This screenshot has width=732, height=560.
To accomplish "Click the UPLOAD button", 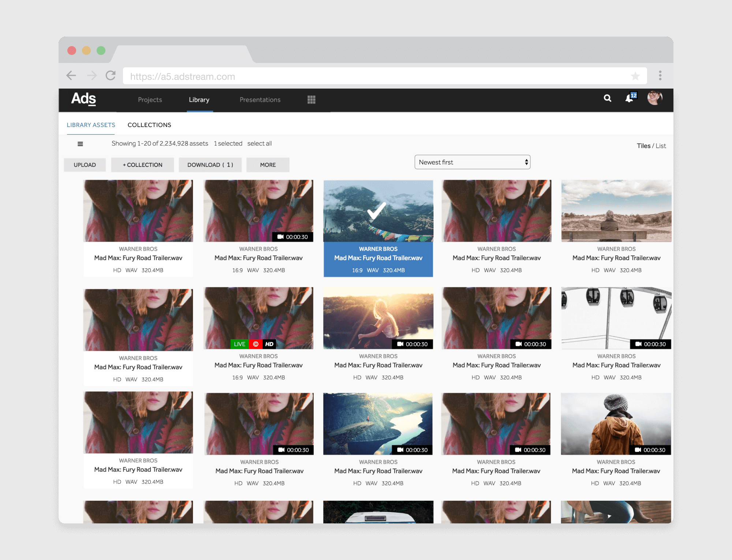I will 85,165.
